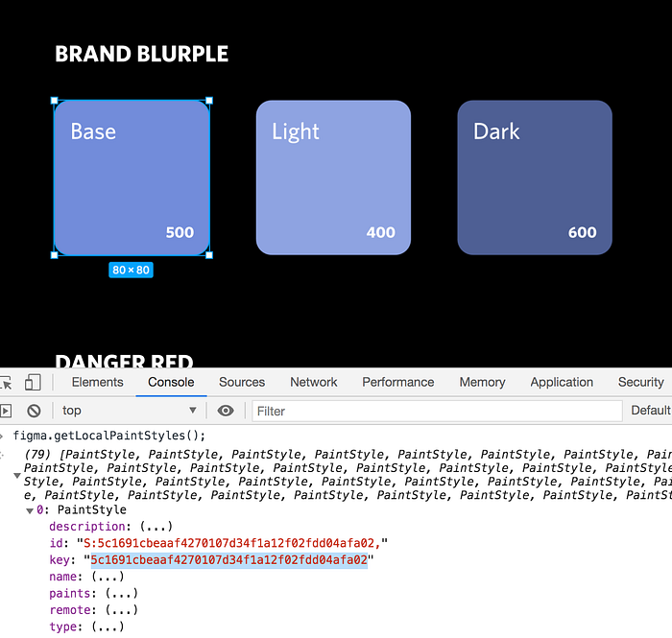
Task: Switch to the Security tab
Action: [640, 382]
